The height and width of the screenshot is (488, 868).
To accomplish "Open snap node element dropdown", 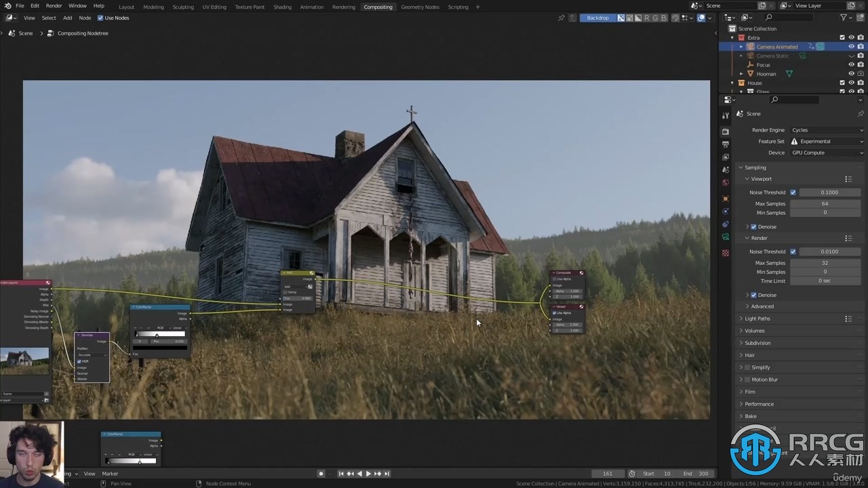I will 686,18.
